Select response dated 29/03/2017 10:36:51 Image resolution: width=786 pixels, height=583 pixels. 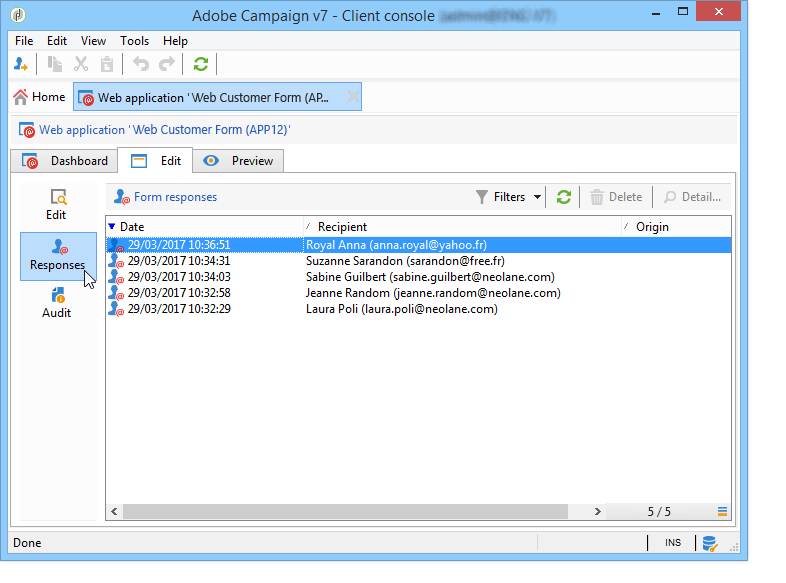coord(179,245)
